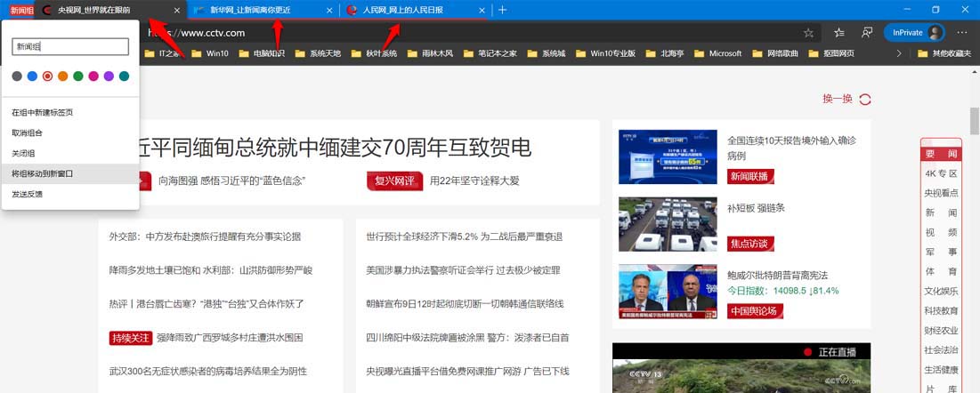Open the 系统天地 favorites folder

pos(318,53)
